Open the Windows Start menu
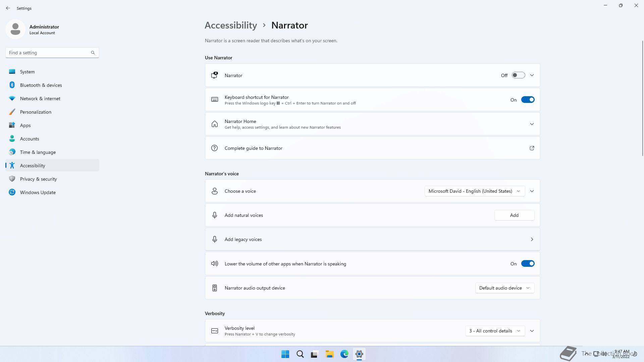Viewport: 644px width, 362px height. tap(285, 354)
